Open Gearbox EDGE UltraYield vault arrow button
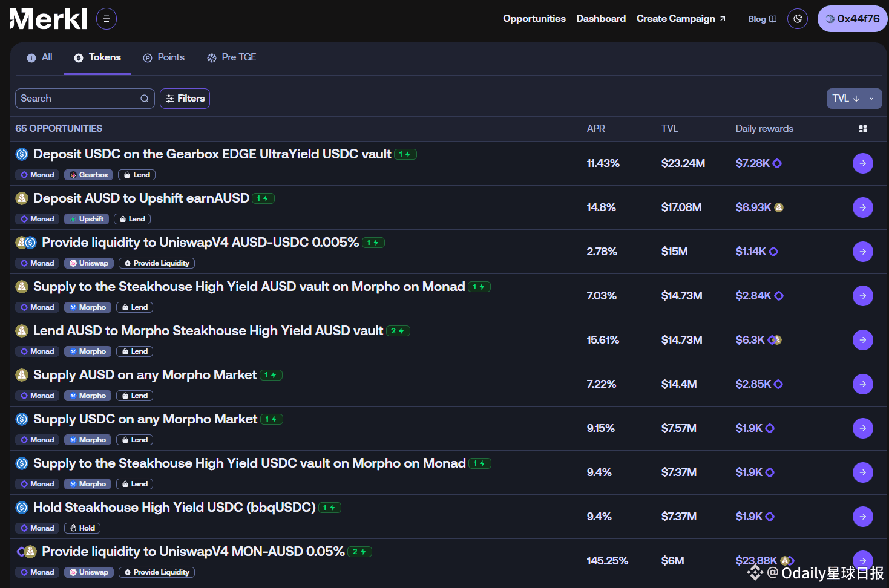Viewport: 889px width, 588px height. coord(862,163)
